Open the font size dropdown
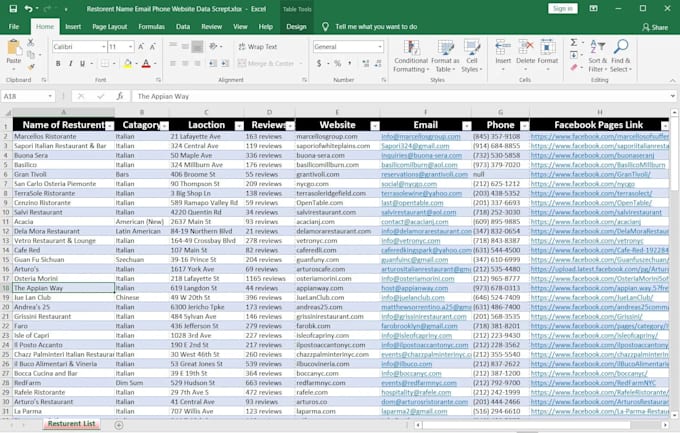 130,46
